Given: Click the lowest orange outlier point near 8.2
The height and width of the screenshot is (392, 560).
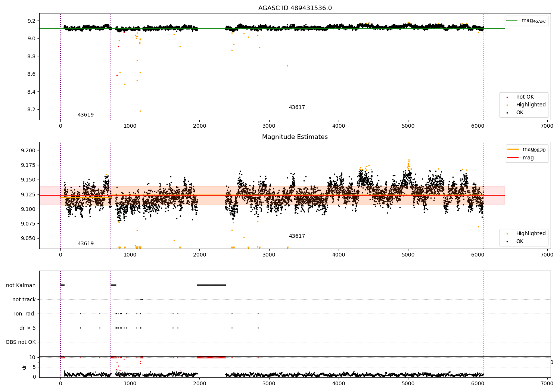Looking at the screenshot, I should [140, 111].
